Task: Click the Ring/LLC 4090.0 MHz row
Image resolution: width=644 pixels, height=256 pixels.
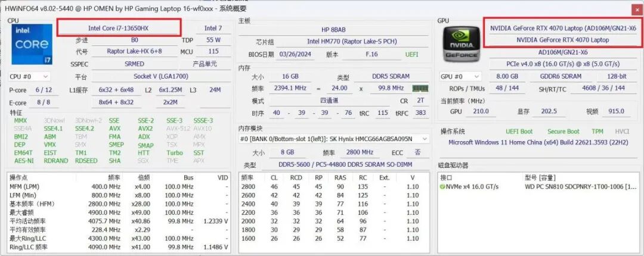Action: pyautogui.click(x=119, y=247)
